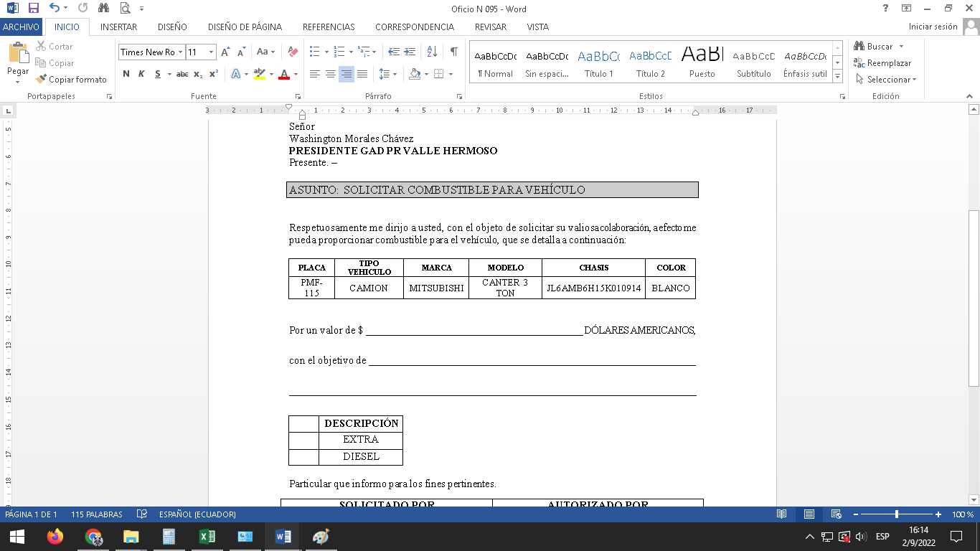The width and height of the screenshot is (980, 551).
Task: Click the clear formatting eraser icon
Action: 293,52
